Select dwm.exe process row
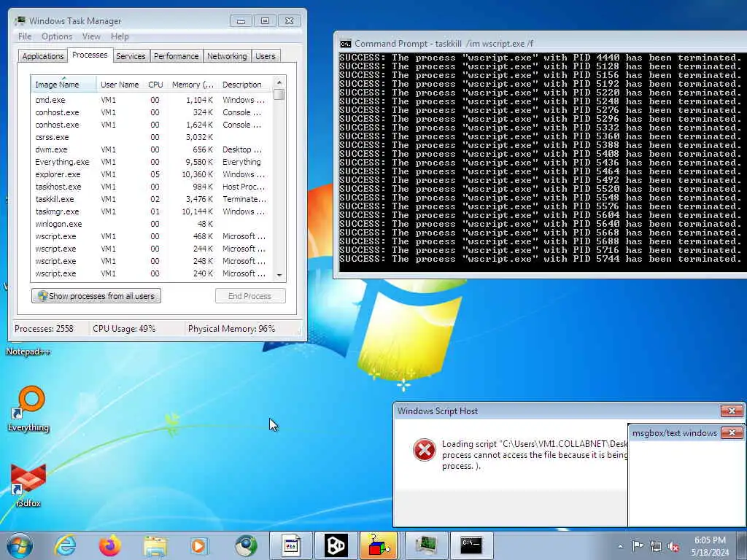 coord(152,149)
